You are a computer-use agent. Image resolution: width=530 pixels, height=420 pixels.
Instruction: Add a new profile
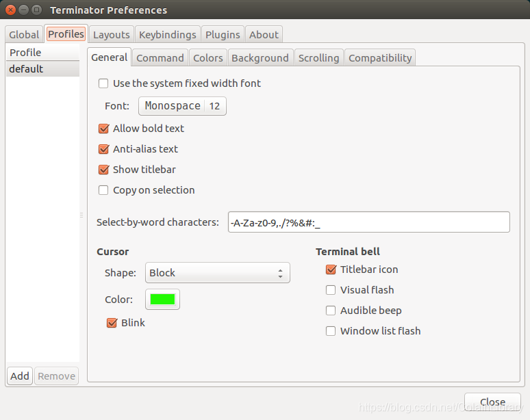[20, 376]
